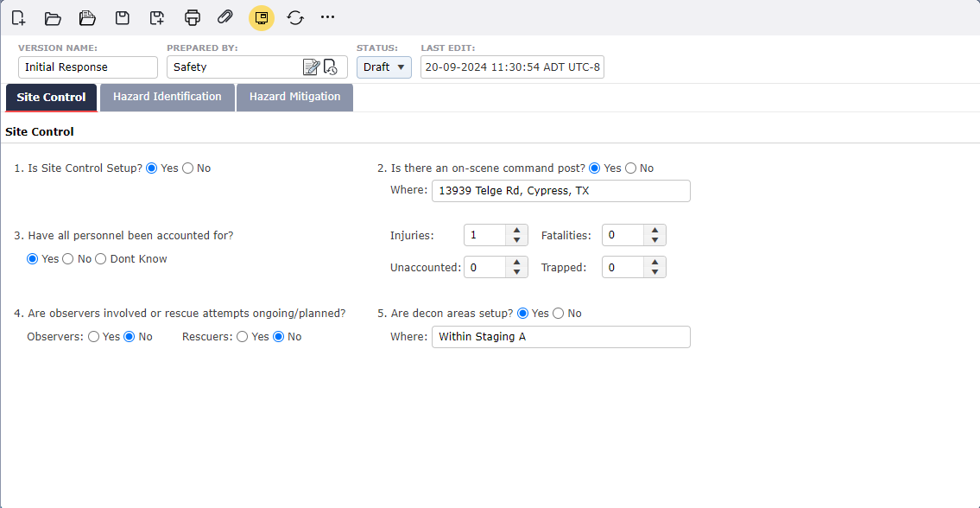Click the new document icon
This screenshot has height=508, width=980.
coord(19,17)
